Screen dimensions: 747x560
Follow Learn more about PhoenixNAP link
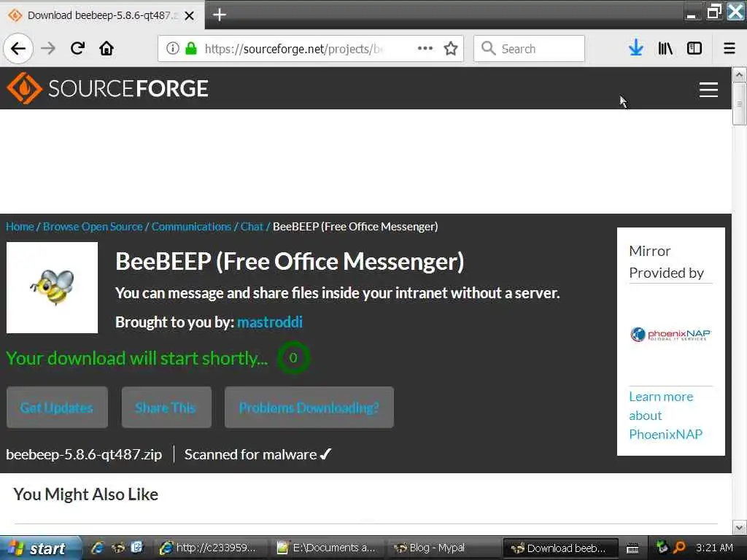(x=665, y=415)
